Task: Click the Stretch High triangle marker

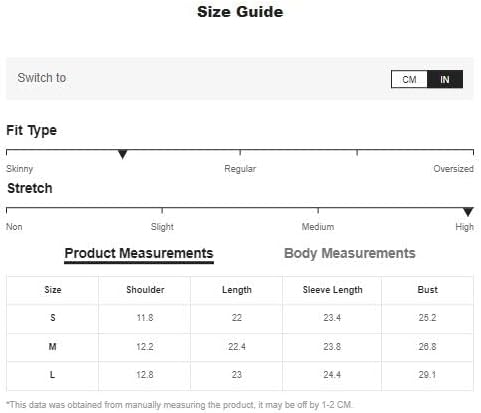Action: tap(468, 212)
